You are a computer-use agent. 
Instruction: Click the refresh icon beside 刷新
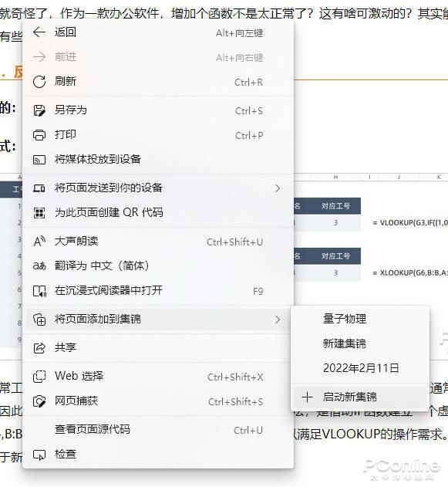click(x=39, y=82)
